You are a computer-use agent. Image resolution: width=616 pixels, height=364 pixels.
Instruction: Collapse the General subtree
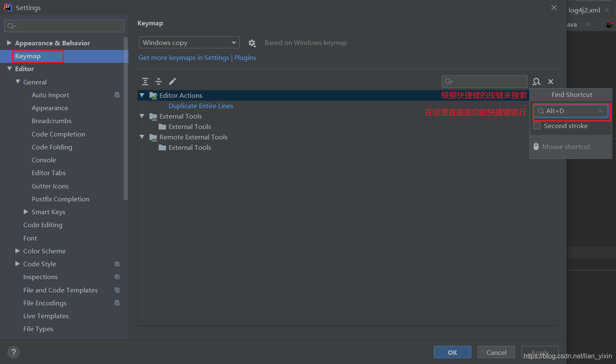tap(17, 82)
